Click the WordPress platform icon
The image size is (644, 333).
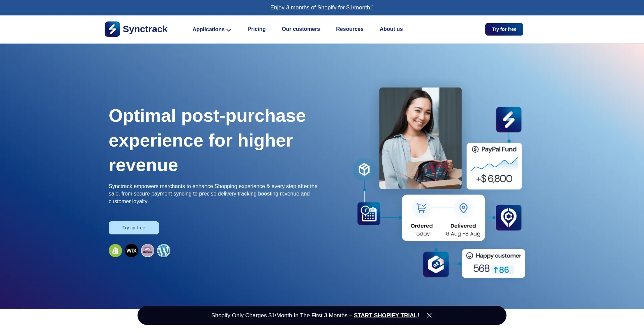pyautogui.click(x=164, y=251)
